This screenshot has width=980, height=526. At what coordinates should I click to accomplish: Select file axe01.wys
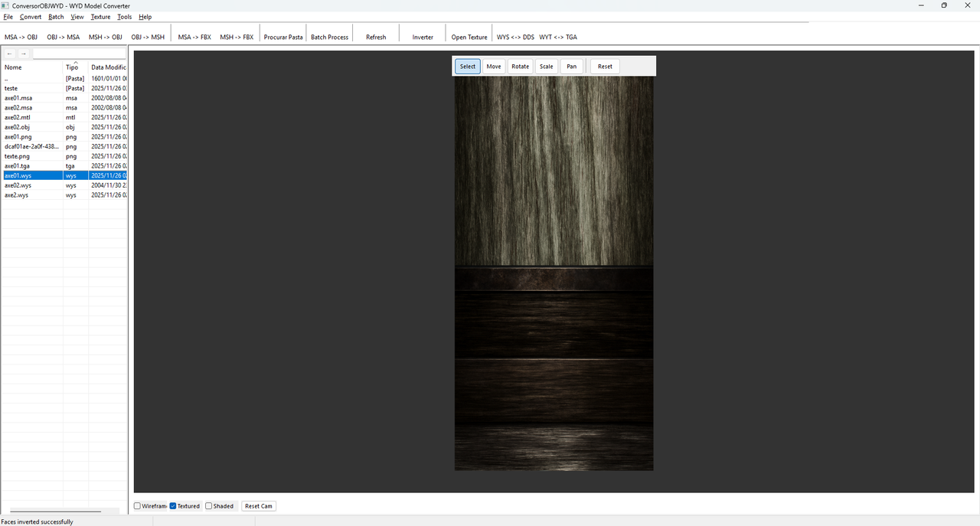pyautogui.click(x=64, y=175)
